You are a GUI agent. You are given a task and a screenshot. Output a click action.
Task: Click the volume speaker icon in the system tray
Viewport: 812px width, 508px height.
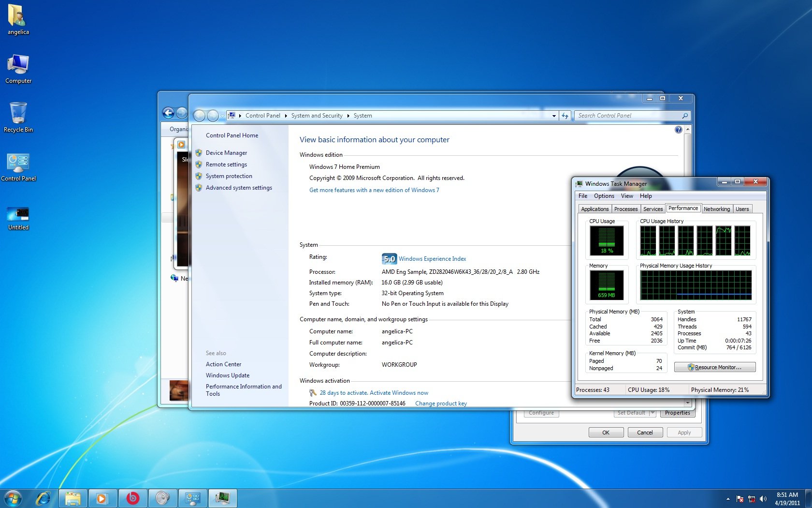pyautogui.click(x=763, y=499)
